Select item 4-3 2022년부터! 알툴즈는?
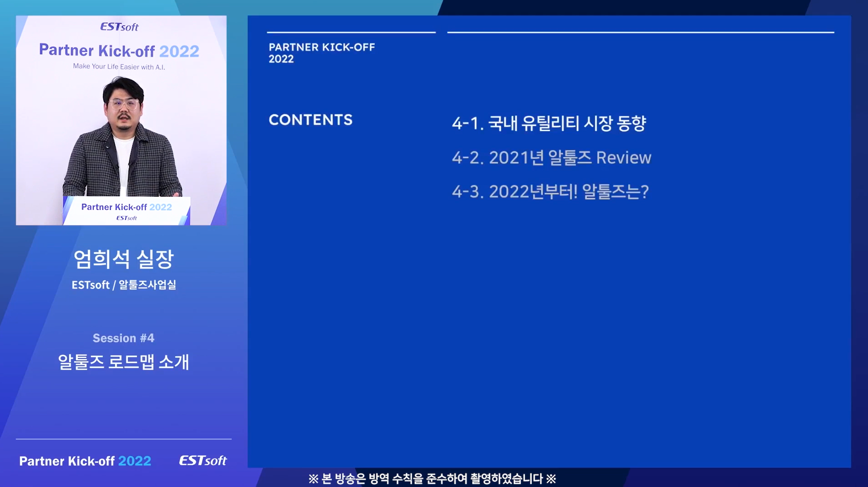868x487 pixels. click(x=550, y=191)
